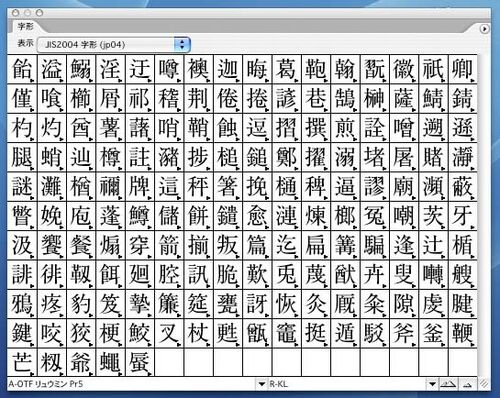Select the 蜃 glyph cell
Viewport: 500px width, 398px height.
pos(140,362)
